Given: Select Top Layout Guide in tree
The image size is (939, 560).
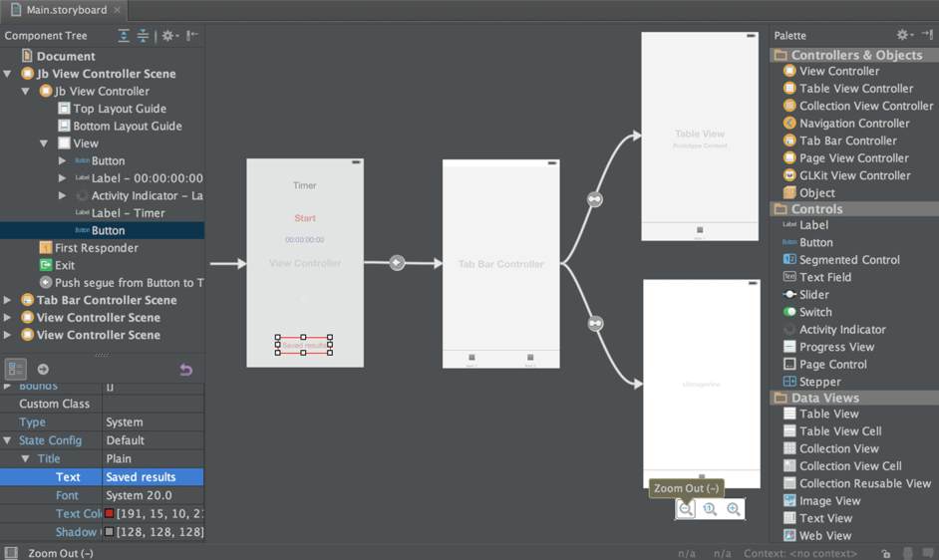Looking at the screenshot, I should click(x=112, y=109).
